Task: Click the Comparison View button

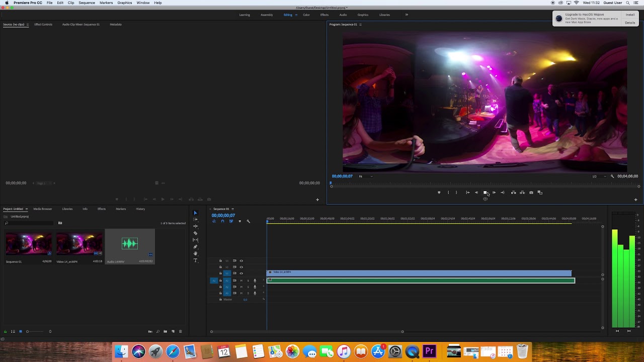Action: tap(540, 193)
